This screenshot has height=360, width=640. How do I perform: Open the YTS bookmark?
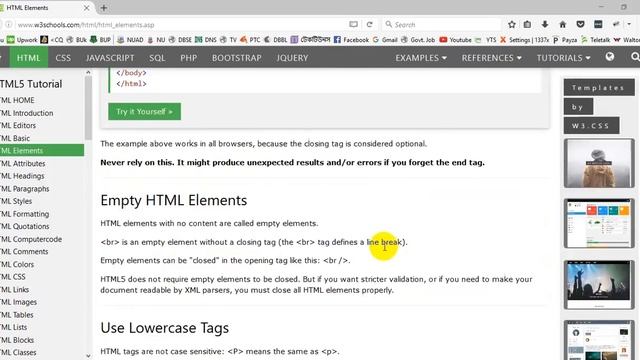[486, 40]
